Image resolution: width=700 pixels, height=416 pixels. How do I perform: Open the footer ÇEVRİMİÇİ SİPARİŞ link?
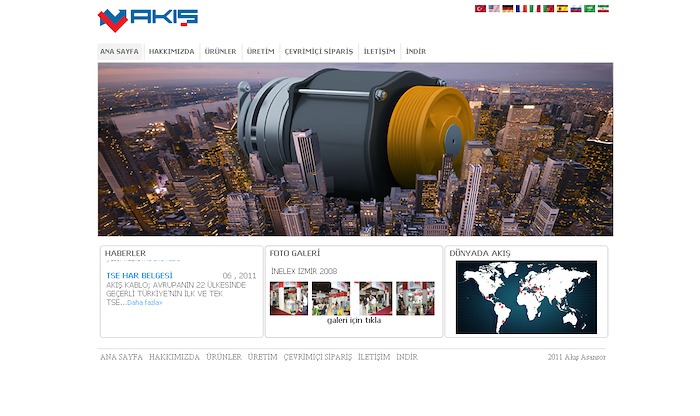click(318, 357)
